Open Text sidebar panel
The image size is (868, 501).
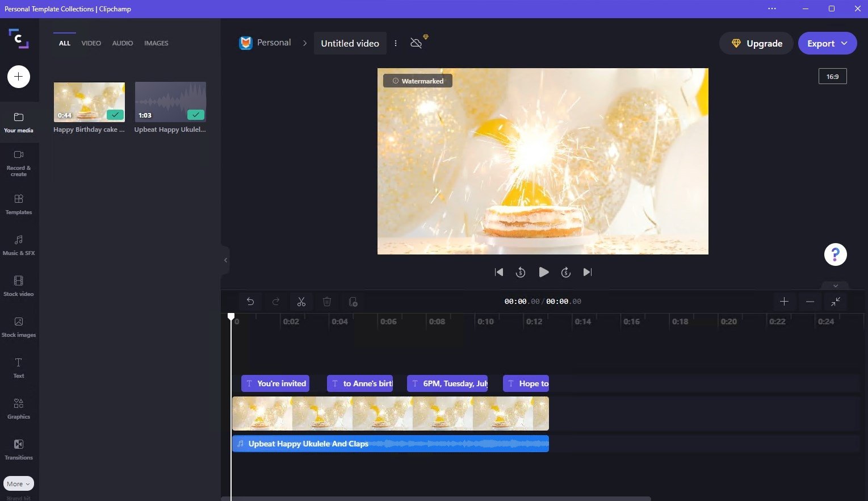click(x=19, y=368)
